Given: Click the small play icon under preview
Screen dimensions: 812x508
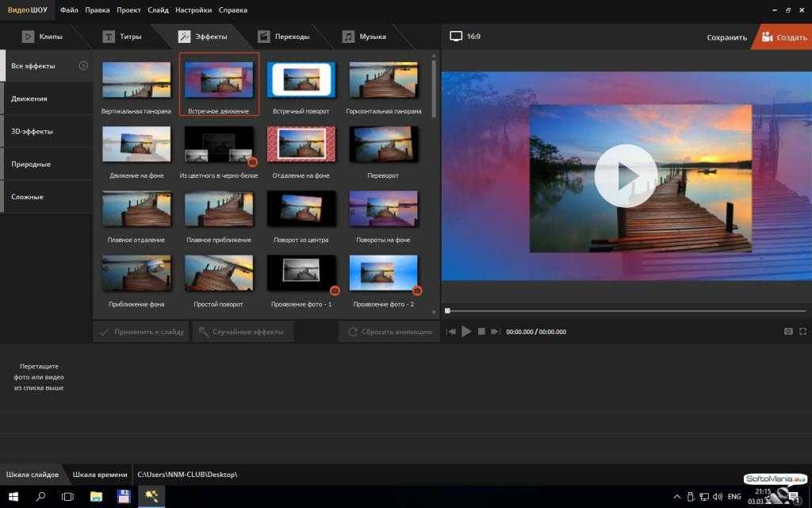Looking at the screenshot, I should click(x=466, y=331).
